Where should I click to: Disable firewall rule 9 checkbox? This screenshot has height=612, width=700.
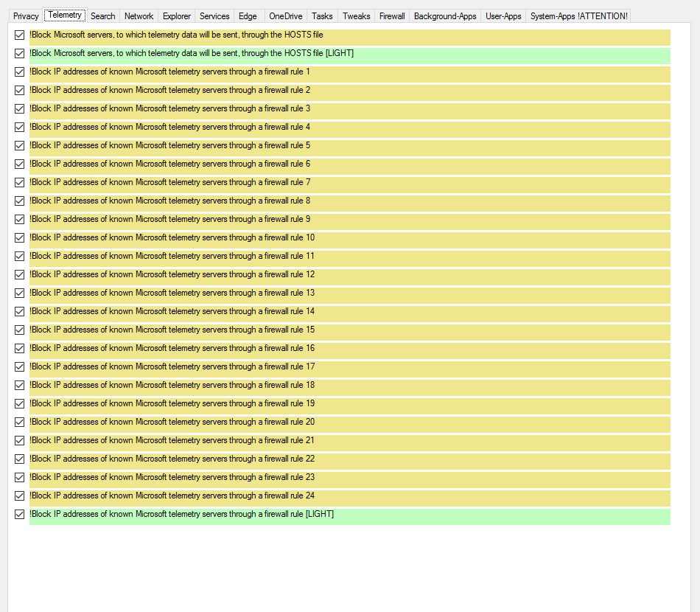pos(19,219)
